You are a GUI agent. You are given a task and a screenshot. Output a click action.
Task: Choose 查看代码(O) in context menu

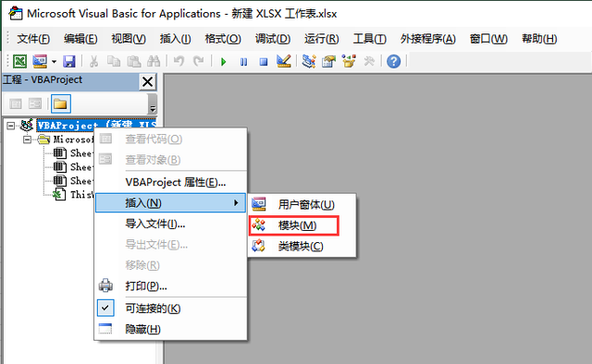coord(170,140)
